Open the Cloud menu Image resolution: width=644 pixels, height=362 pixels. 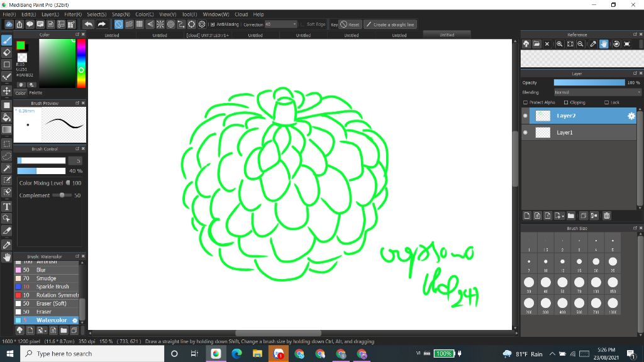pos(241,14)
